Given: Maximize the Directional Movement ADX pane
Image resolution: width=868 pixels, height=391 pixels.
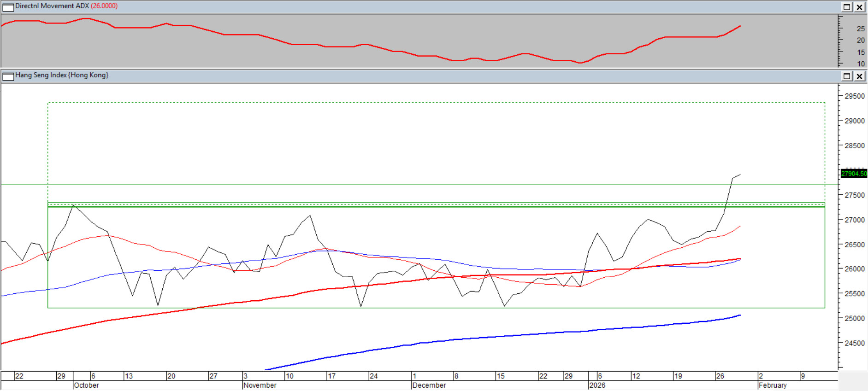Looking at the screenshot, I should [x=847, y=7].
